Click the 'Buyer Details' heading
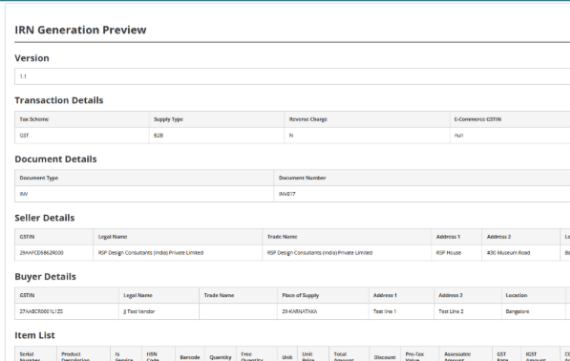The width and height of the screenshot is (570, 361). coord(45,277)
